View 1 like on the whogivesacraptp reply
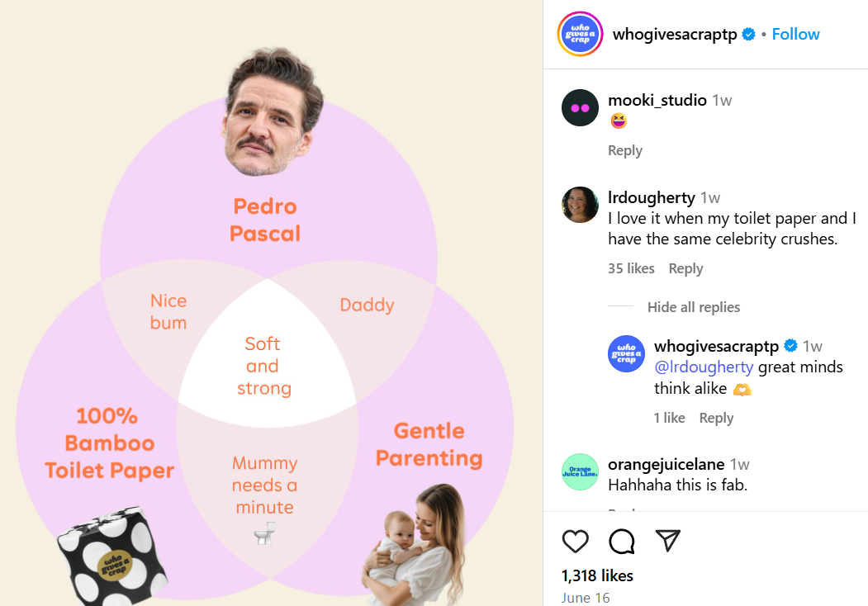Screen dimensions: 868x606 pyautogui.click(x=669, y=418)
